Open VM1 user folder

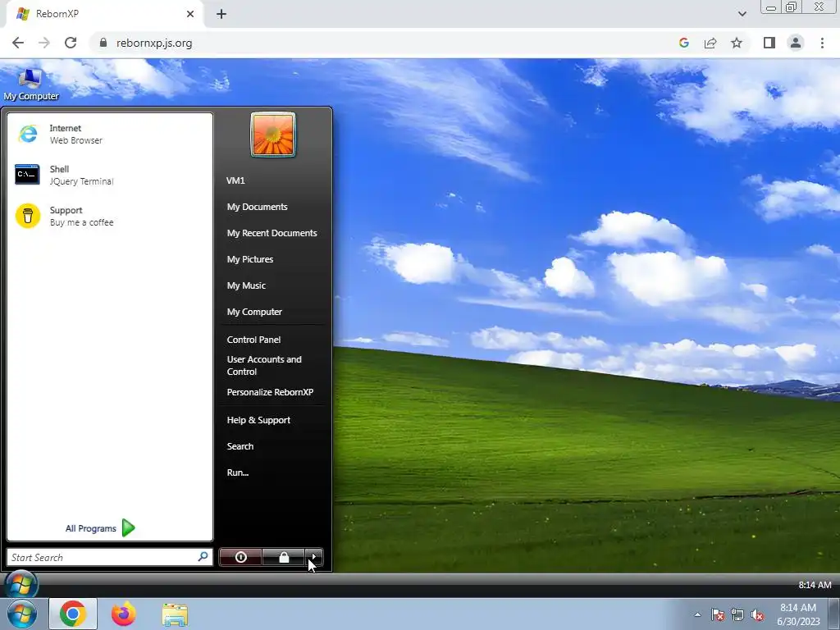235,180
